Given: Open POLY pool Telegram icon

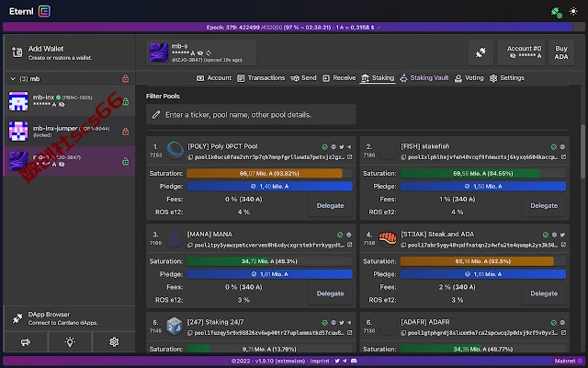Looking at the screenshot, I should [349, 147].
